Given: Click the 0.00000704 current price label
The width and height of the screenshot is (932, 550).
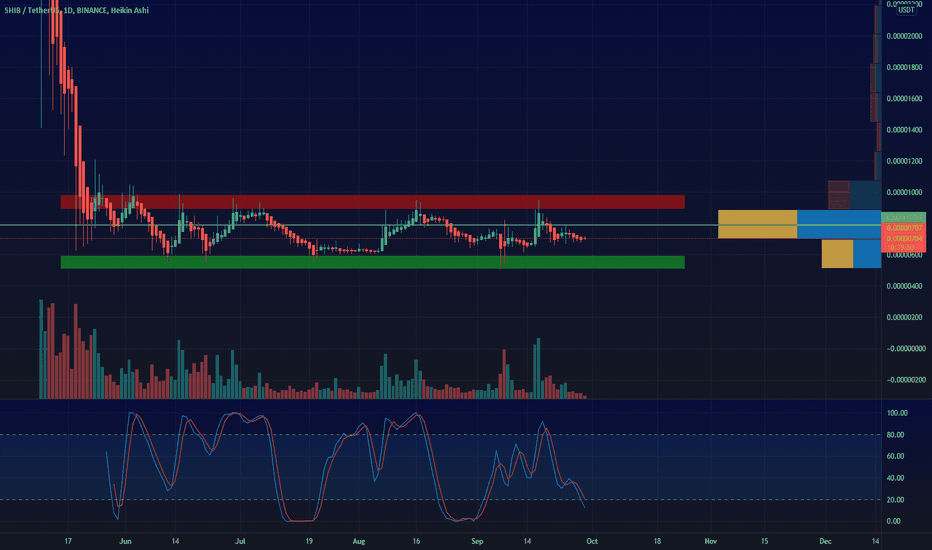Looking at the screenshot, I should [904, 238].
